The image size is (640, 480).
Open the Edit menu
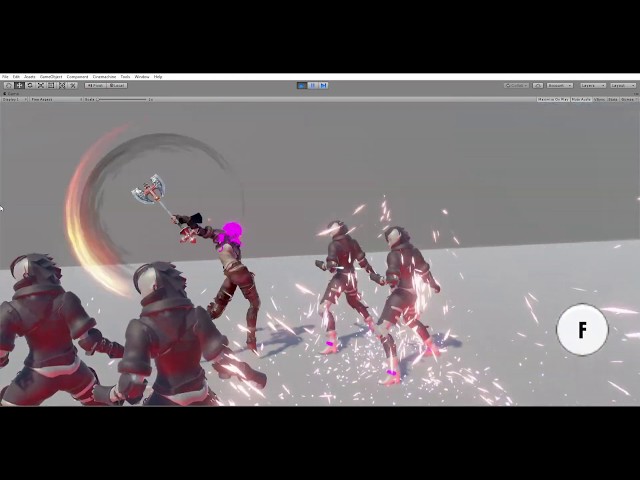pyautogui.click(x=16, y=77)
